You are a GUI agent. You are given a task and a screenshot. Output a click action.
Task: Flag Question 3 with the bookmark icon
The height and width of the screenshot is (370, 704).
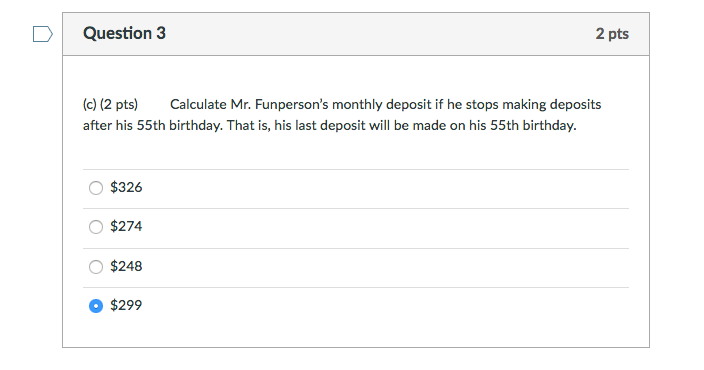[43, 34]
